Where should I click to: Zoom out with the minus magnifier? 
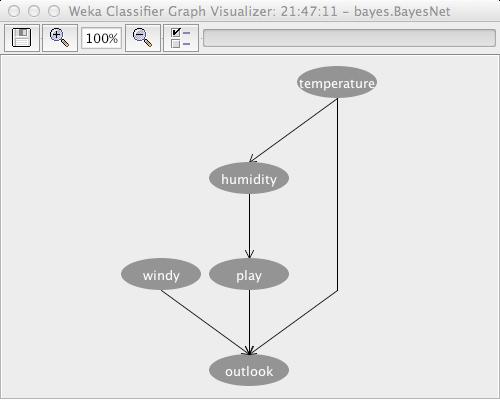click(x=143, y=38)
